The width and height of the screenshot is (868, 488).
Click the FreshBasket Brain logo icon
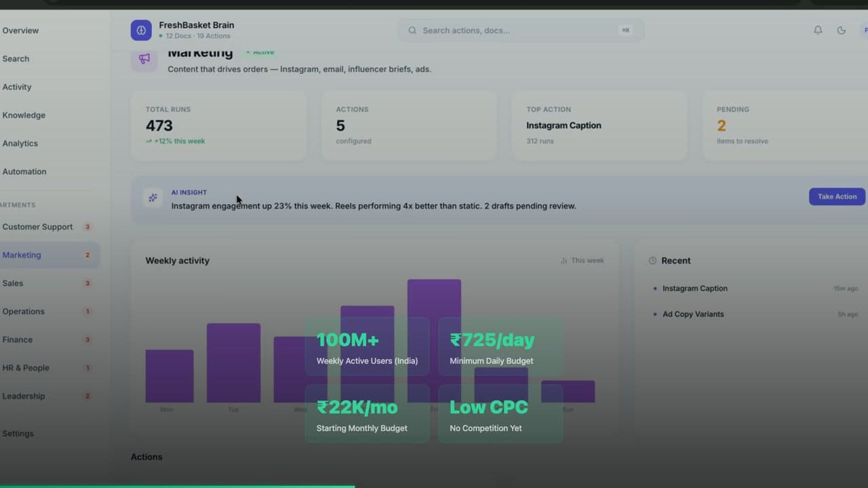(141, 30)
